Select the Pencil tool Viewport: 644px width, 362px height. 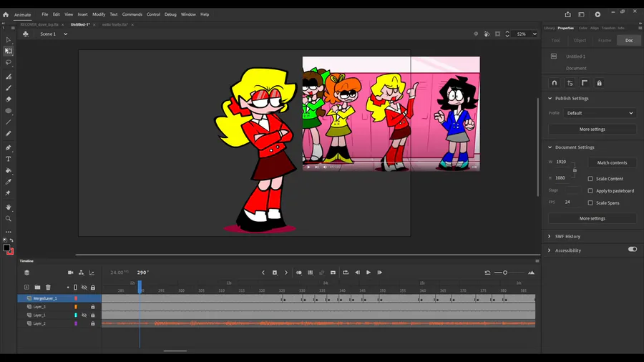[8, 133]
